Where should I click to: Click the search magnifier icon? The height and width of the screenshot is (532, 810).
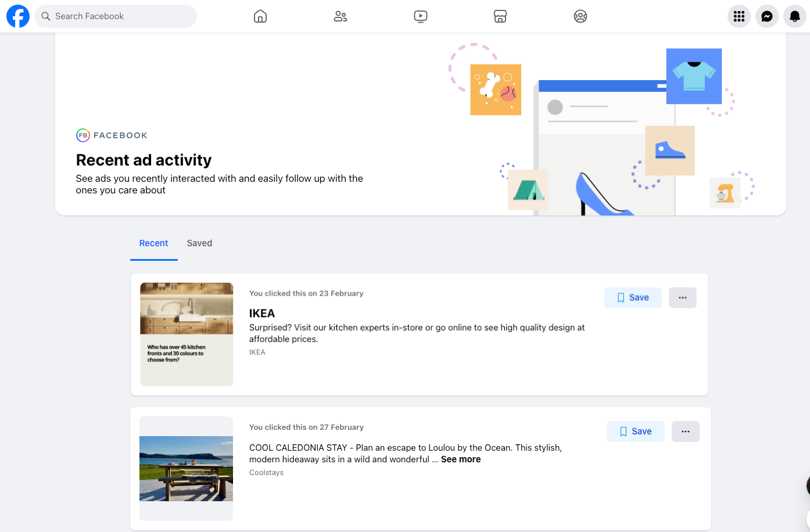tap(46, 16)
